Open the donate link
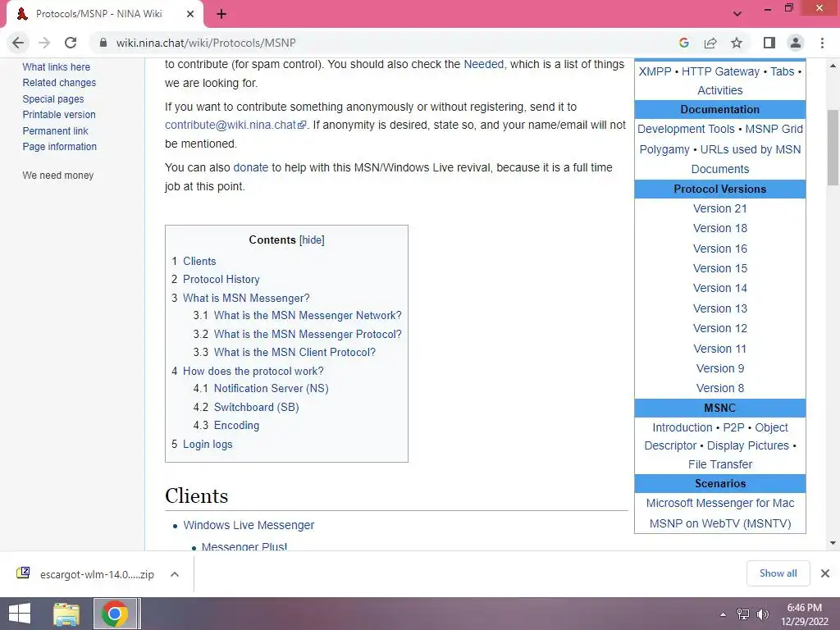Screen dimensions: 840x630 tap(251, 167)
